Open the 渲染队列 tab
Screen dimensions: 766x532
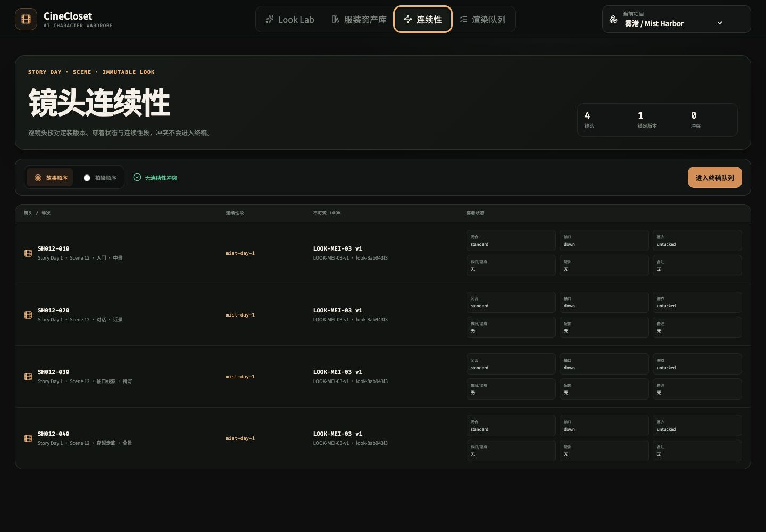[x=482, y=19]
